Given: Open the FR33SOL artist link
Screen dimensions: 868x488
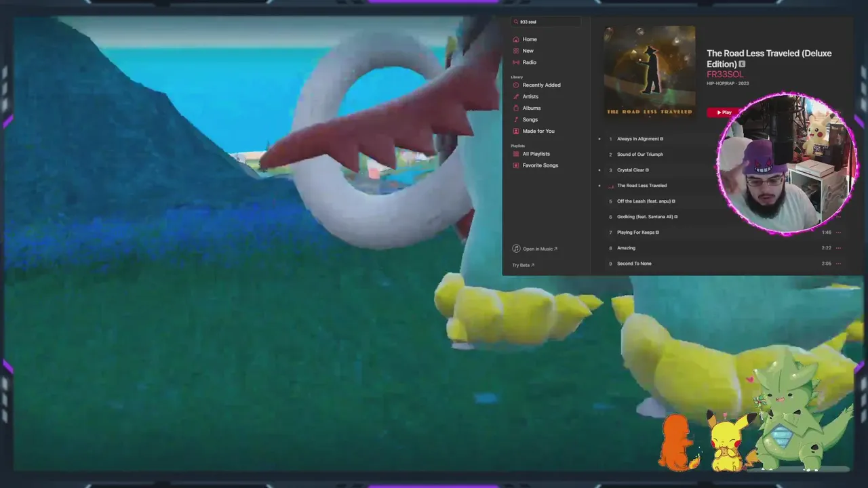Looking at the screenshot, I should click(x=725, y=75).
